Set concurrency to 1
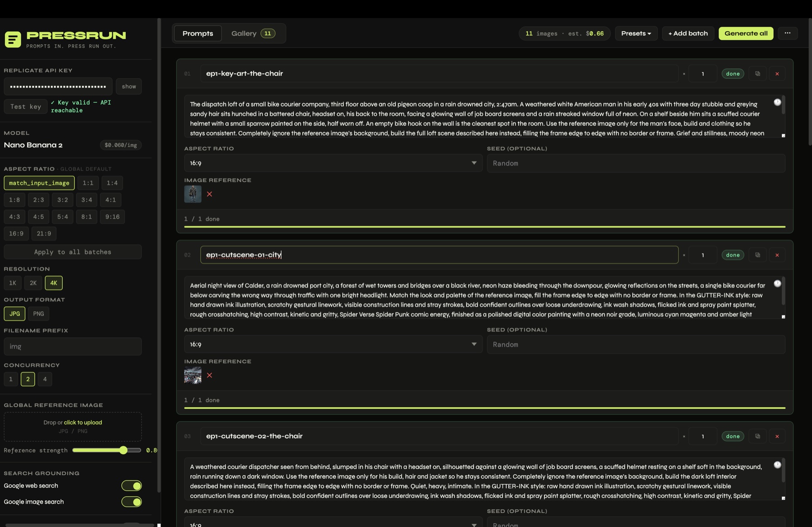The width and height of the screenshot is (812, 527). [x=11, y=379]
